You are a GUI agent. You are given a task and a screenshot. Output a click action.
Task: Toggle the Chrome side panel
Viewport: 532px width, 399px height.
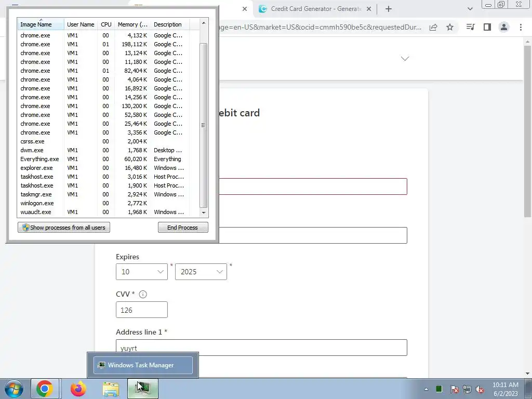(x=487, y=27)
